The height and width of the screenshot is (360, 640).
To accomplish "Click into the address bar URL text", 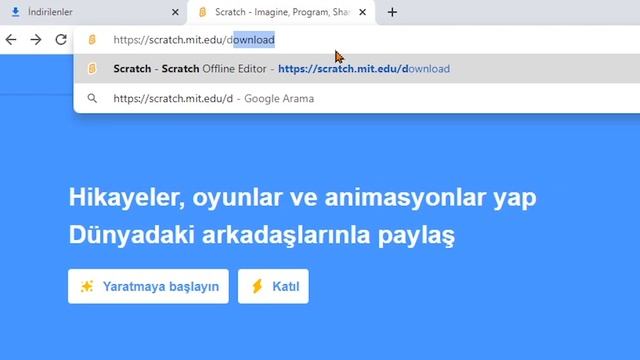I will pyautogui.click(x=194, y=40).
